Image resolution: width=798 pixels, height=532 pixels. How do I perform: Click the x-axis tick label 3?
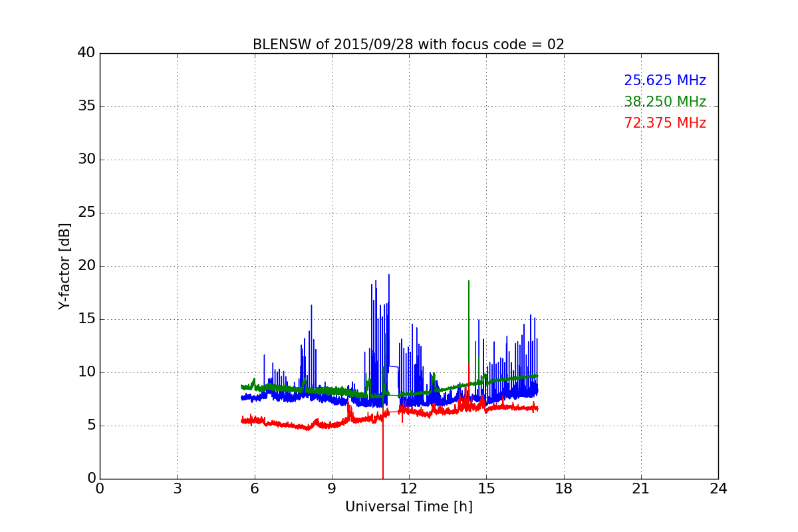pos(177,488)
